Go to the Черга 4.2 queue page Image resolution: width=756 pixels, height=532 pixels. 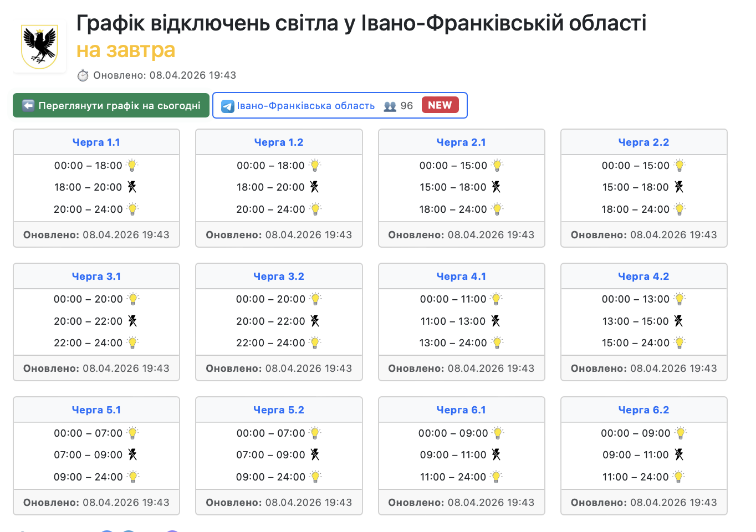coord(643,276)
